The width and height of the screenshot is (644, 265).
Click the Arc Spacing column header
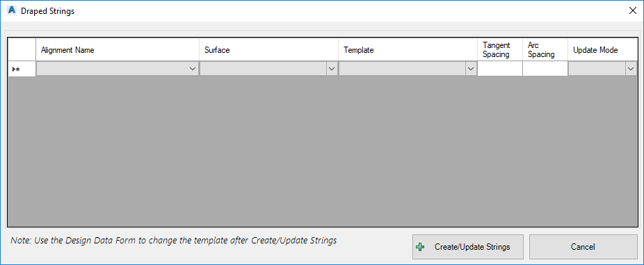545,50
